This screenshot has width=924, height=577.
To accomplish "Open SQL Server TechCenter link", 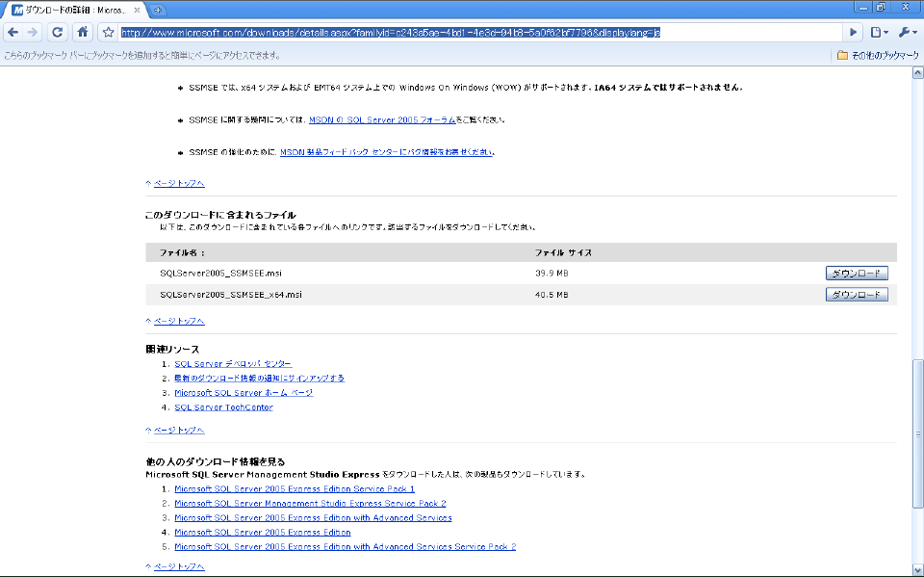I will [223, 407].
